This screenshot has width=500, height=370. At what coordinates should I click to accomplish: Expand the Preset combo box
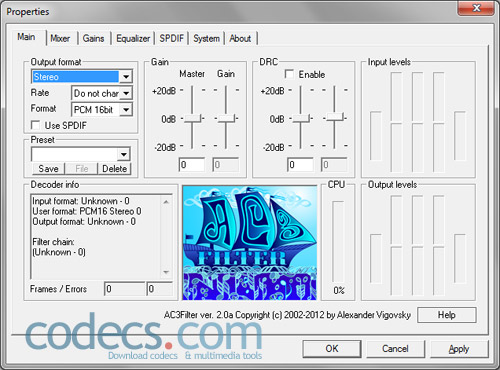124,154
